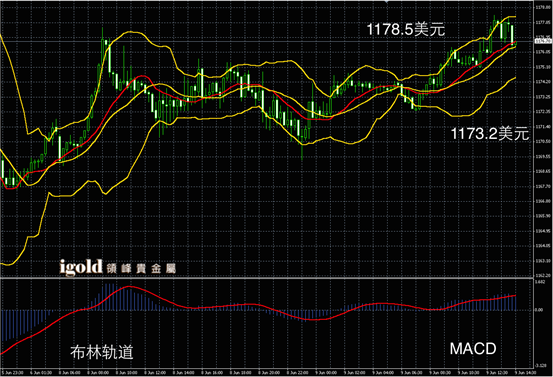Screen dimensions: 553x377
Task: Click the MACD 0.00 zero-level label
Action: (539, 310)
